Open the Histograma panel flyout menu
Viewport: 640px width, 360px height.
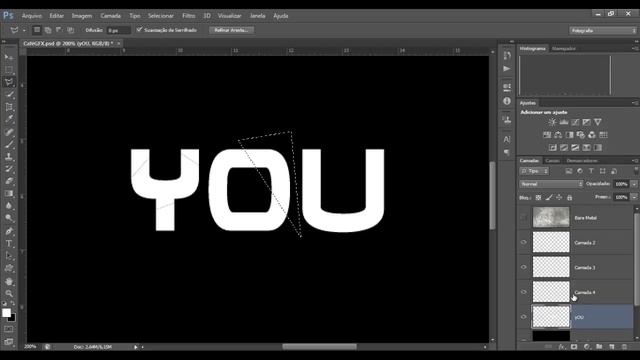coord(635,48)
